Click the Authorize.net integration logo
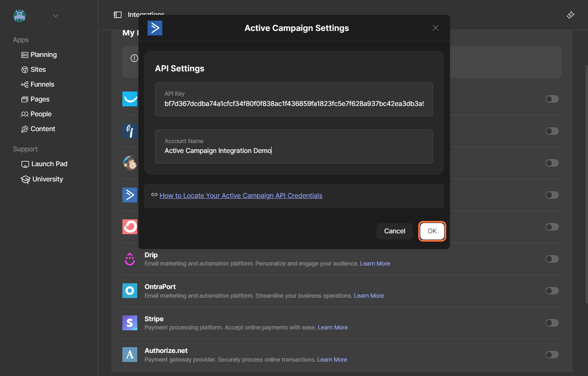Screen dimensions: 588x376 click(130, 355)
